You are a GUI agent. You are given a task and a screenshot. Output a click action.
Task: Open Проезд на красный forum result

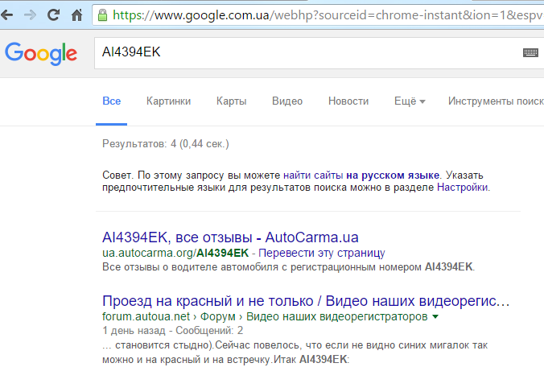tap(306, 301)
